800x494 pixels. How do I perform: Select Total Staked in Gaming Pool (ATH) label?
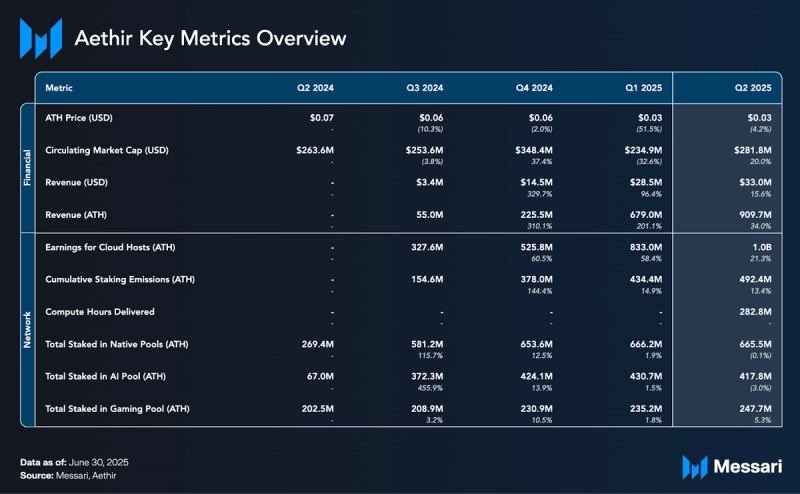(117, 409)
